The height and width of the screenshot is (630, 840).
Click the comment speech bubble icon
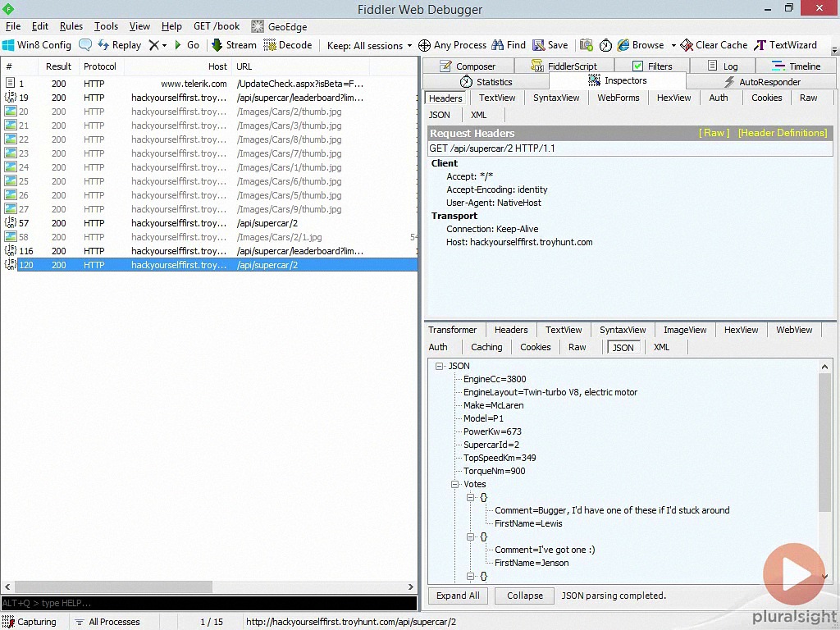[85, 45]
